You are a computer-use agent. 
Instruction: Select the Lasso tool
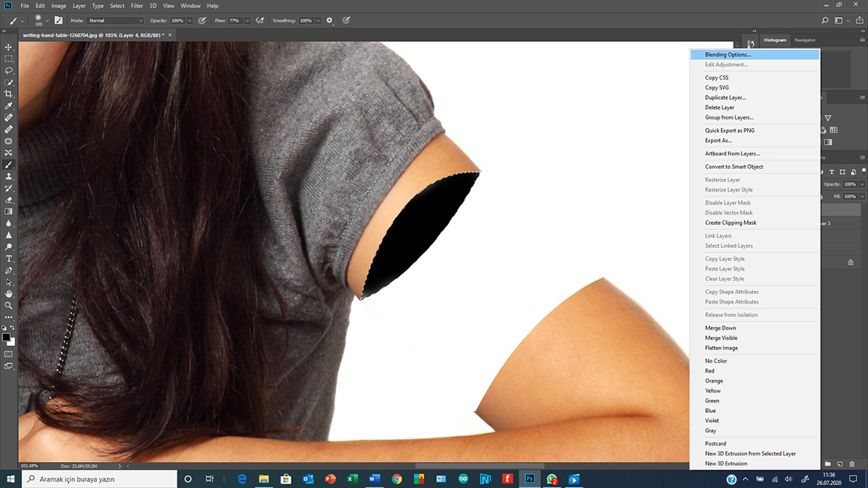click(x=9, y=71)
